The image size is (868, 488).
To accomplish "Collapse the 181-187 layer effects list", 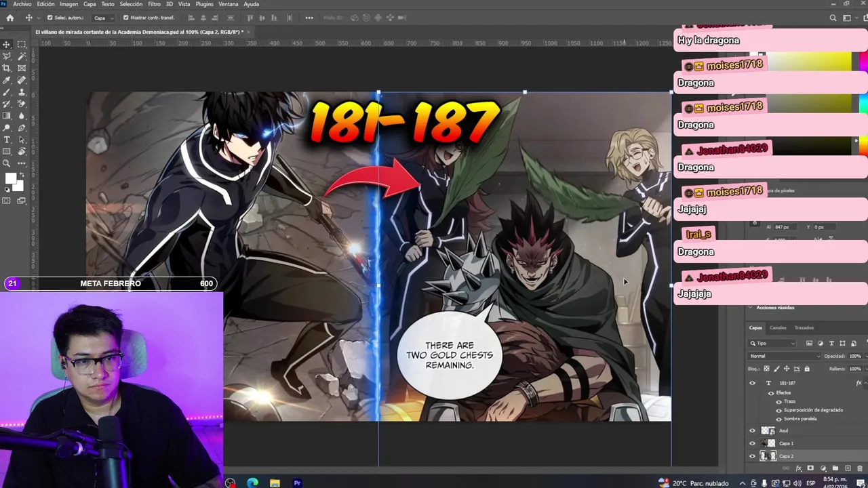I will 865,383.
